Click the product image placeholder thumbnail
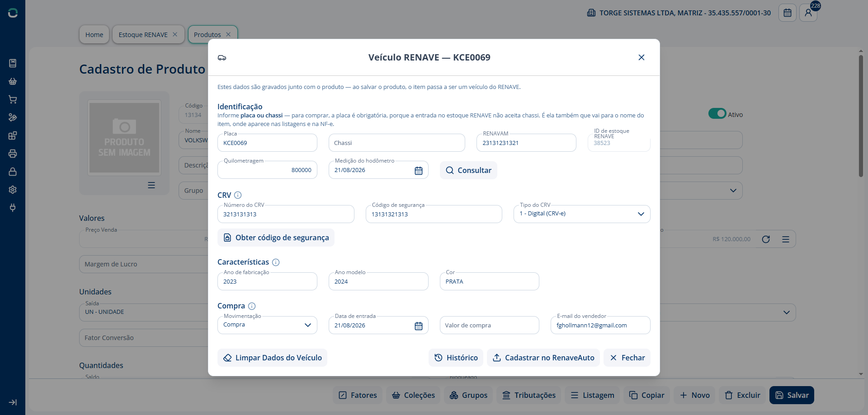Viewport: 868px width, 415px height. (x=124, y=138)
